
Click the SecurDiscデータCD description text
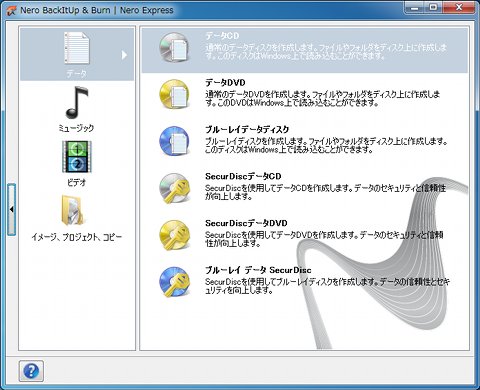(325, 192)
